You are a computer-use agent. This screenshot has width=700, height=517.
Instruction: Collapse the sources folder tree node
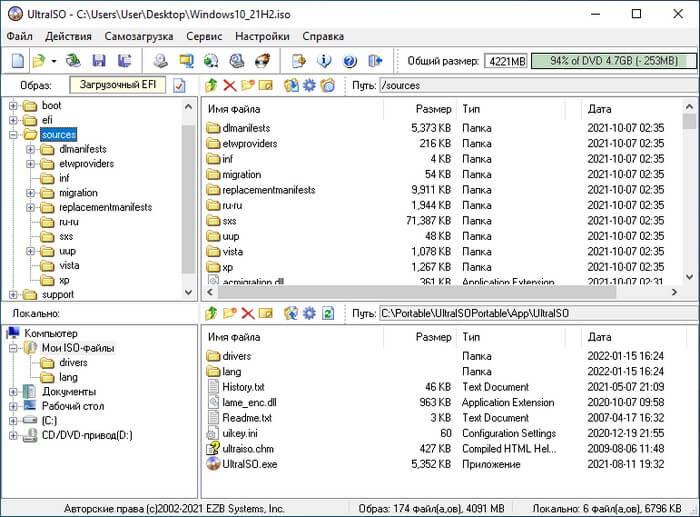click(x=14, y=135)
